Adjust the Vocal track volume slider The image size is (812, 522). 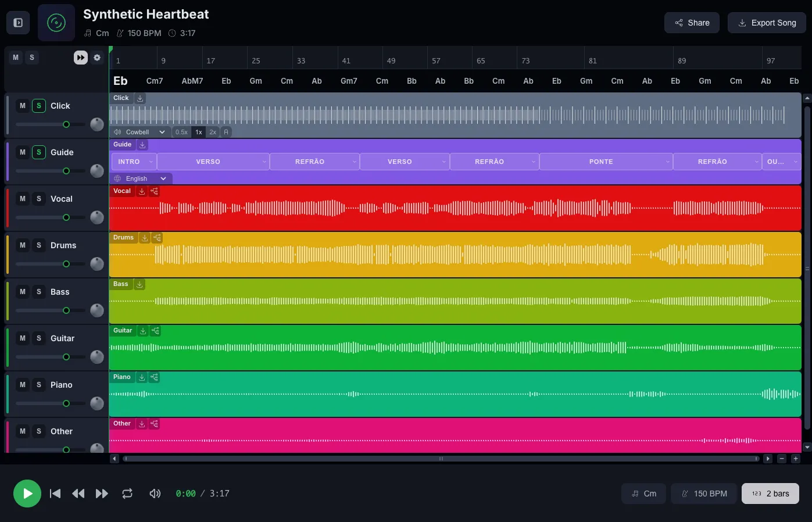[51, 217]
